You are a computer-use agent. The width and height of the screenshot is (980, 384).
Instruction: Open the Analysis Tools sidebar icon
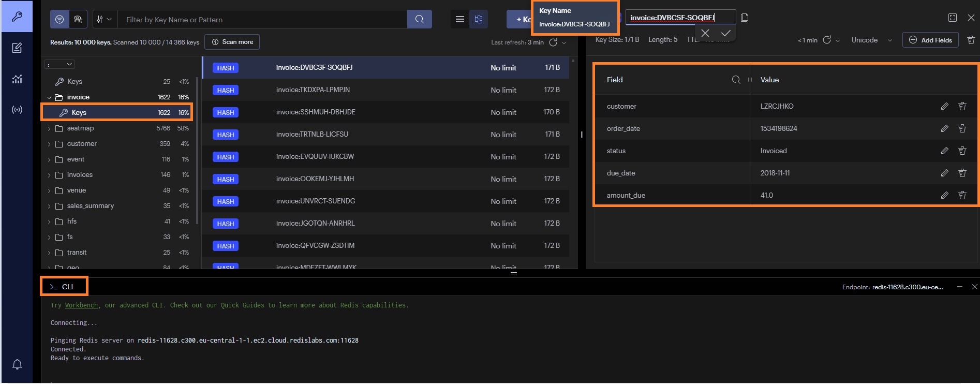tap(17, 79)
